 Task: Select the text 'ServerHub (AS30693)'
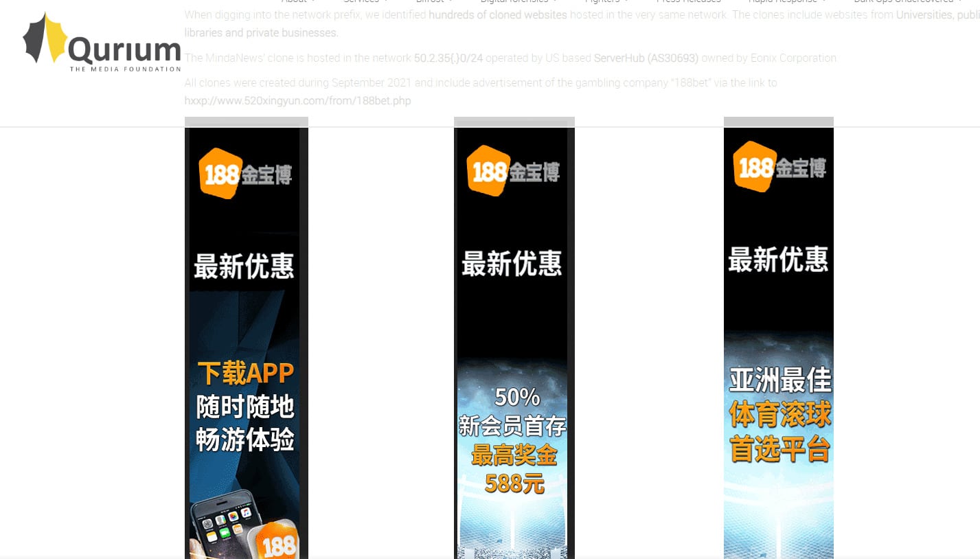tap(646, 58)
